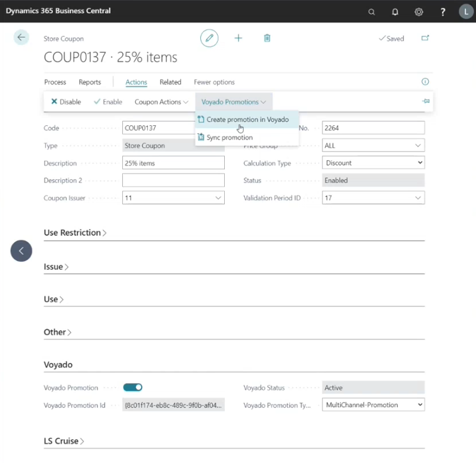Click the checkmark icon on Enable
The width and height of the screenshot is (476, 463).
coord(97,101)
